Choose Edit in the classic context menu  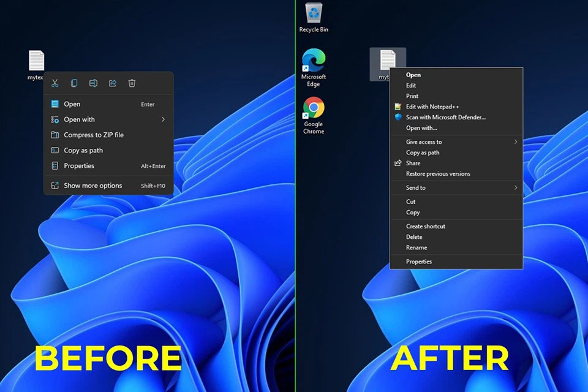coord(456,86)
